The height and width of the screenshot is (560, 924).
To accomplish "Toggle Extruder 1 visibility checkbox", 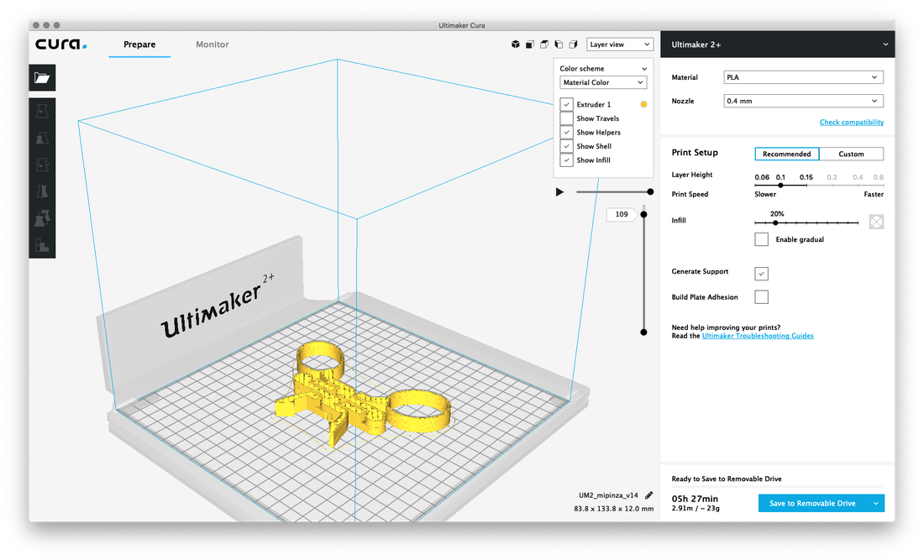I will pyautogui.click(x=566, y=104).
